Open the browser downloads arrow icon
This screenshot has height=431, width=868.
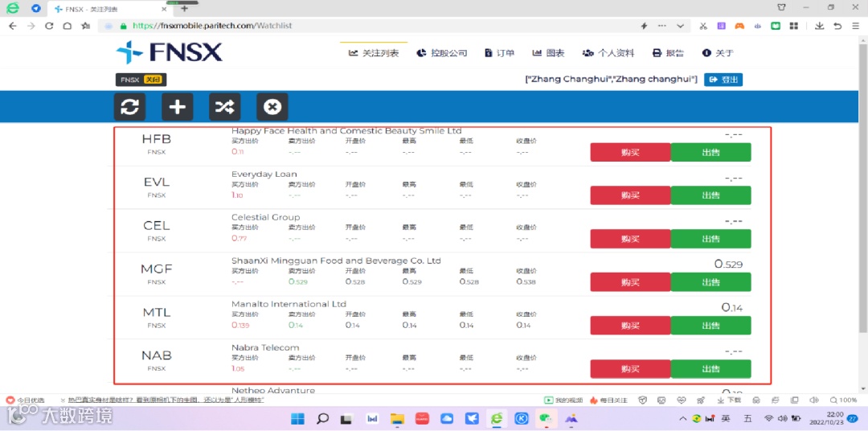(x=819, y=26)
